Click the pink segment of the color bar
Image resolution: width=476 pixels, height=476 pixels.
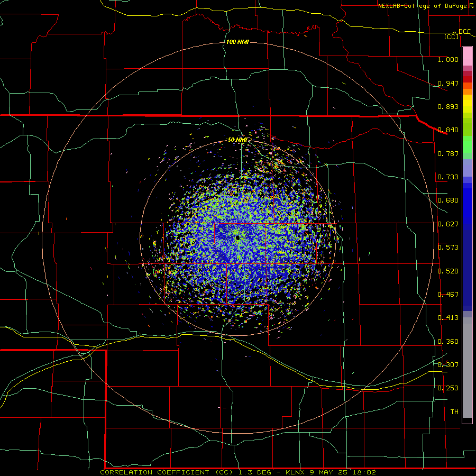(467, 57)
